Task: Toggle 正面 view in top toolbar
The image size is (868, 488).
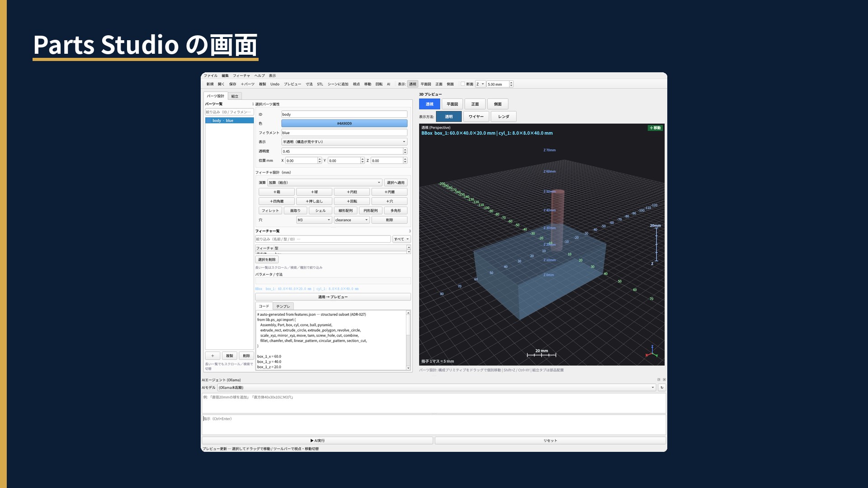Action: click(x=439, y=84)
